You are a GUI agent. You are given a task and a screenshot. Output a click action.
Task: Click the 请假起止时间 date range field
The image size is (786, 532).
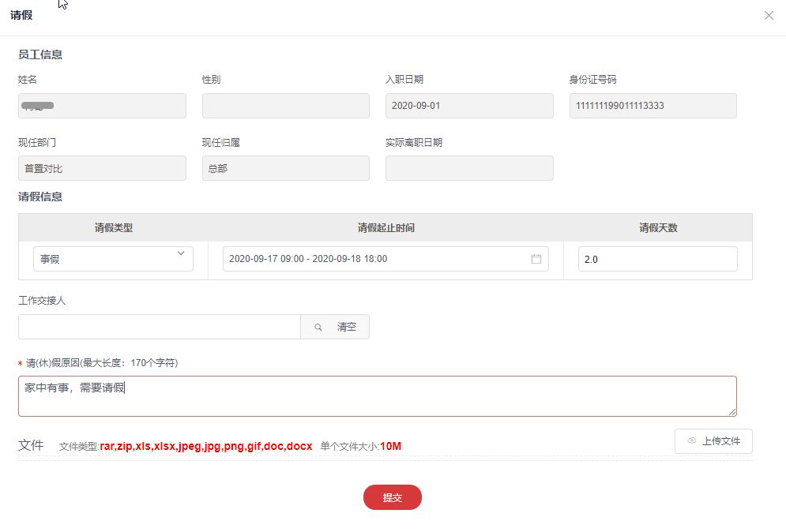click(x=385, y=259)
